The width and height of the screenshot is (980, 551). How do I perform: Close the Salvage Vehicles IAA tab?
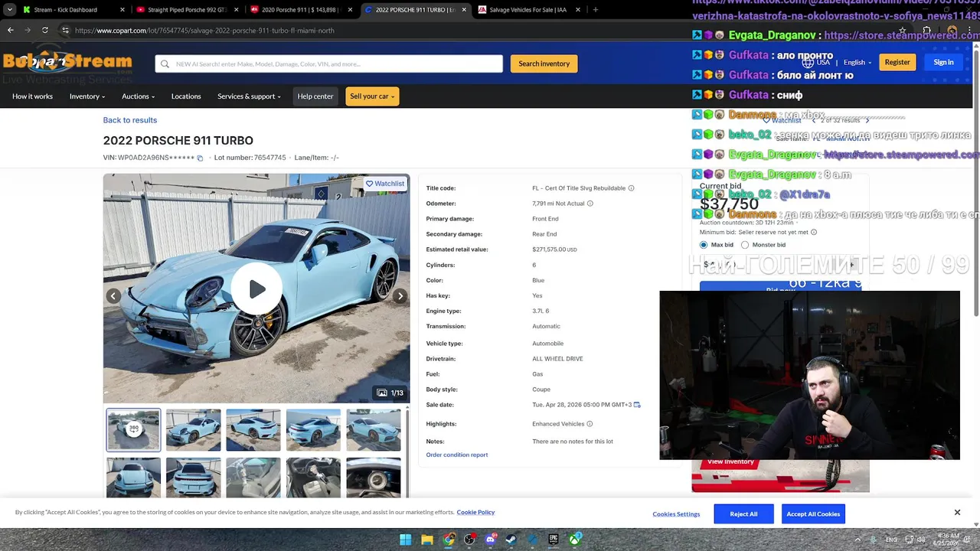(577, 10)
